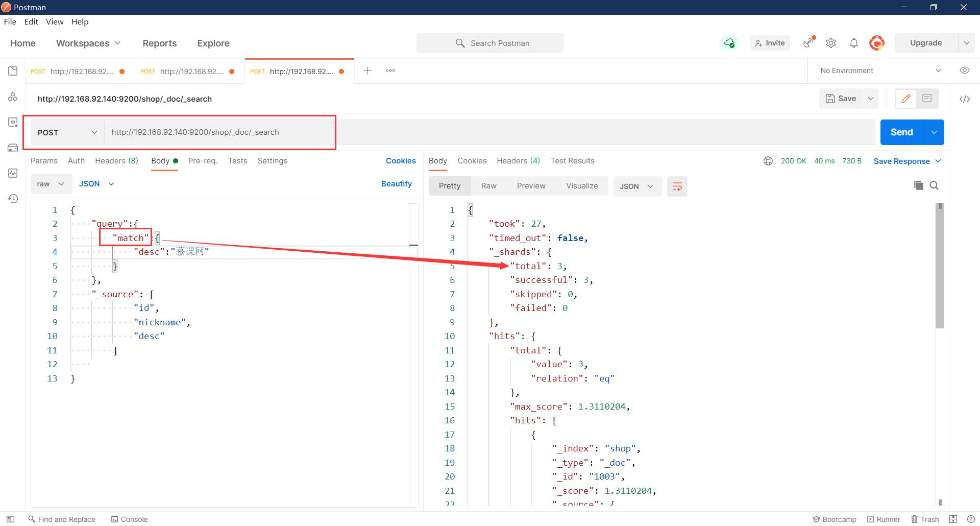This screenshot has height=526, width=980.
Task: Expand the Save button dropdown arrow
Action: coord(871,99)
